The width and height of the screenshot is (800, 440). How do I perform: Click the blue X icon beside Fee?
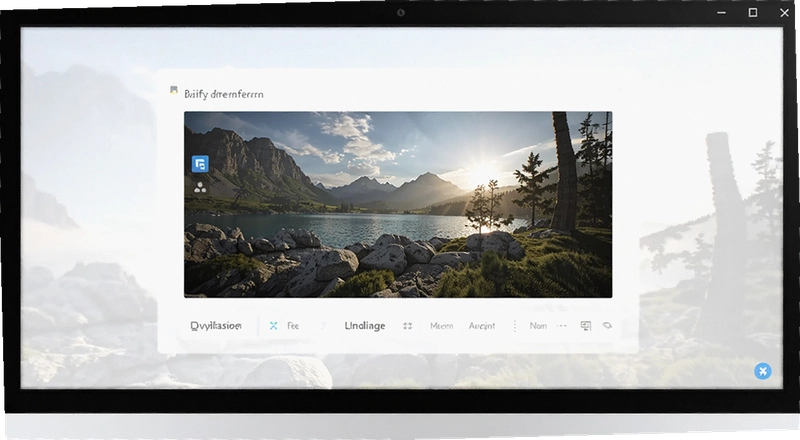273,326
